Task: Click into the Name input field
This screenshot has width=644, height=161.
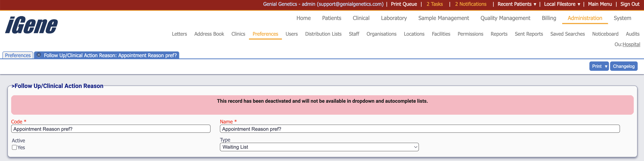Action: 419,129
